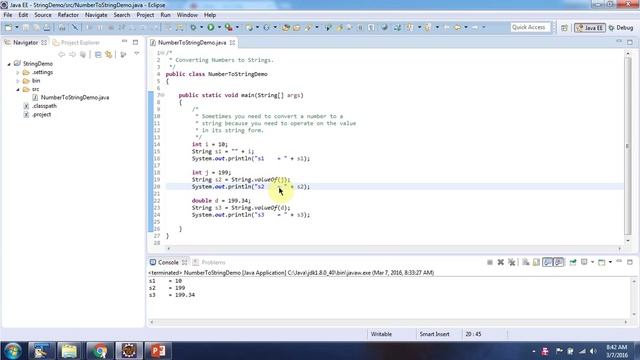This screenshot has height=360, width=640.
Task: Click the editor vertical scrollbar
Action: (x=628, y=146)
